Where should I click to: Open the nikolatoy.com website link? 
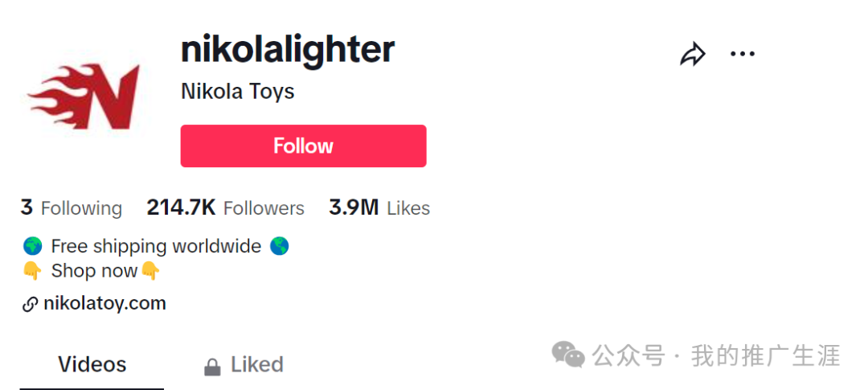104,304
